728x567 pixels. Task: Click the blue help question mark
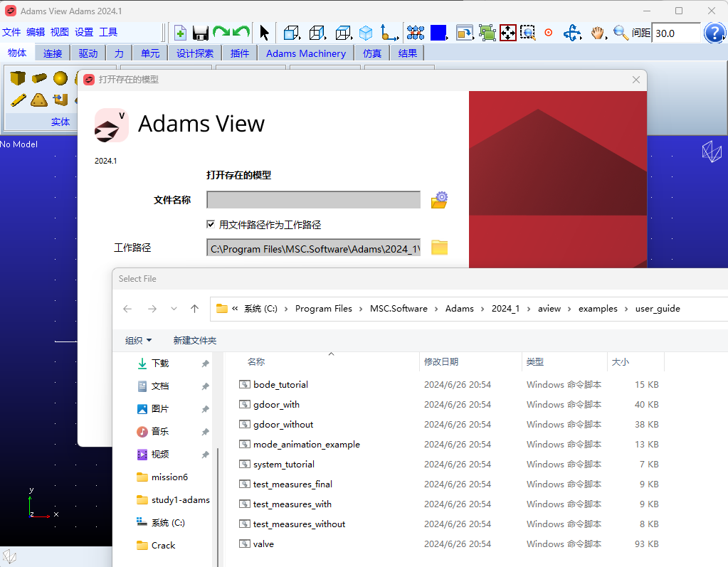pos(714,33)
